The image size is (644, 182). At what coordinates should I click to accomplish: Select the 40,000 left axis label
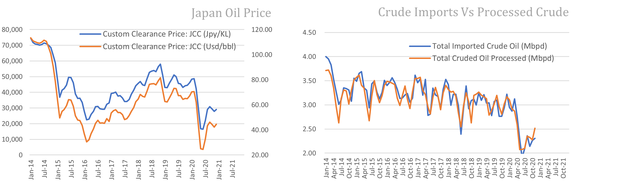[12, 92]
